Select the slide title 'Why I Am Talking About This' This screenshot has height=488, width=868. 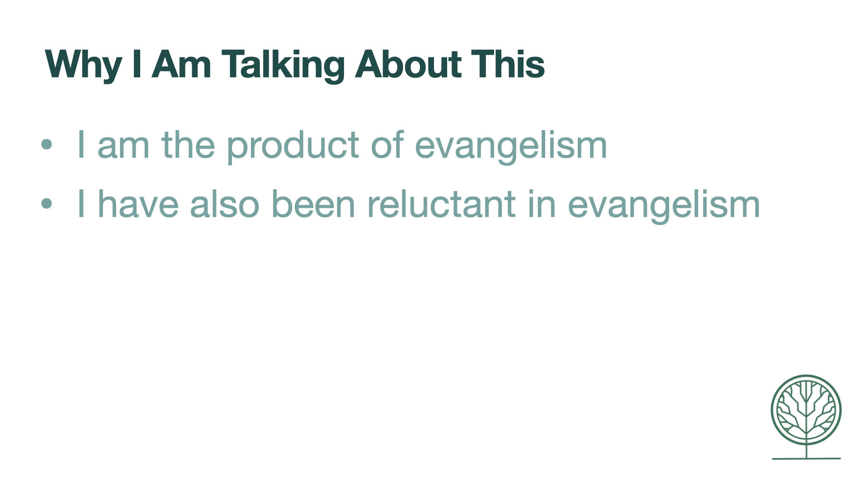[x=295, y=65]
